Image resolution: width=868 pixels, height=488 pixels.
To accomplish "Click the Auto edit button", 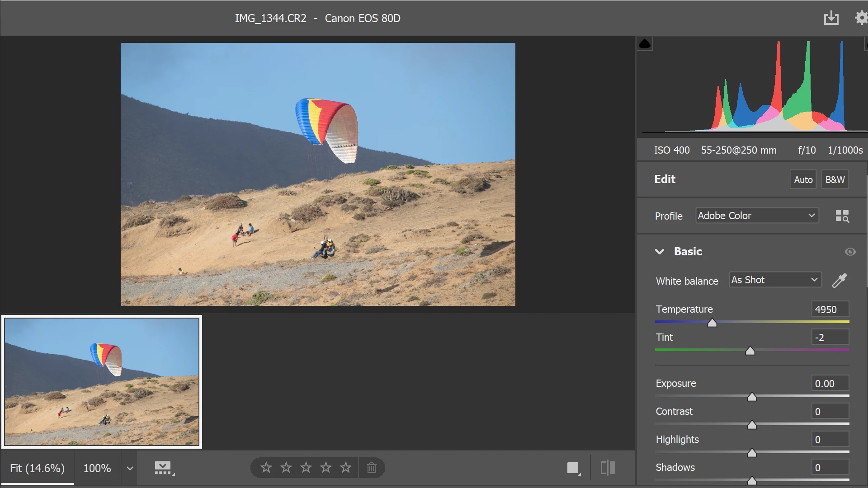I will pyautogui.click(x=803, y=179).
